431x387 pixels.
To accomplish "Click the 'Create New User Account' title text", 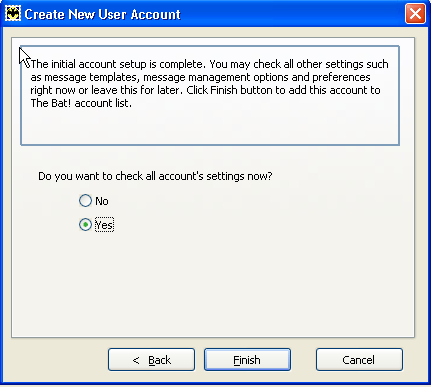I will coord(103,14).
